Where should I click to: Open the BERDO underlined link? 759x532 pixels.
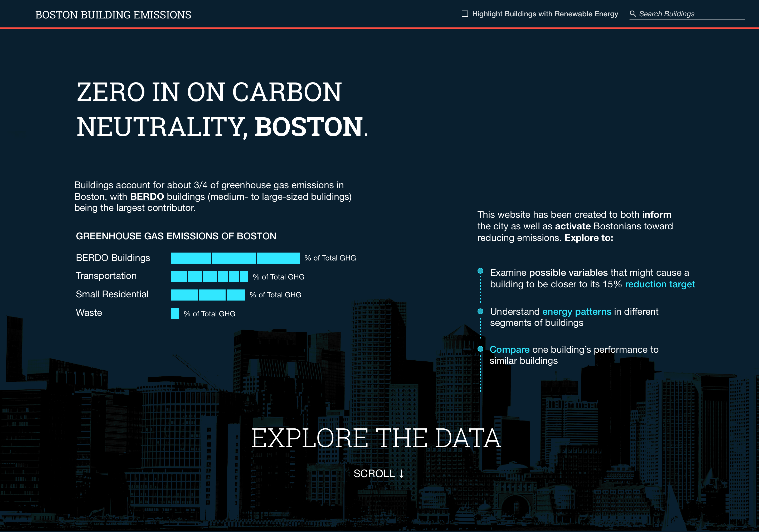(x=147, y=197)
